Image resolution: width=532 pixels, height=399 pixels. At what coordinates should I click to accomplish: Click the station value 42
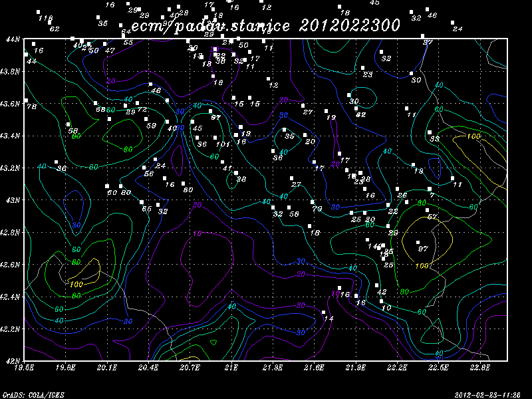click(382, 292)
